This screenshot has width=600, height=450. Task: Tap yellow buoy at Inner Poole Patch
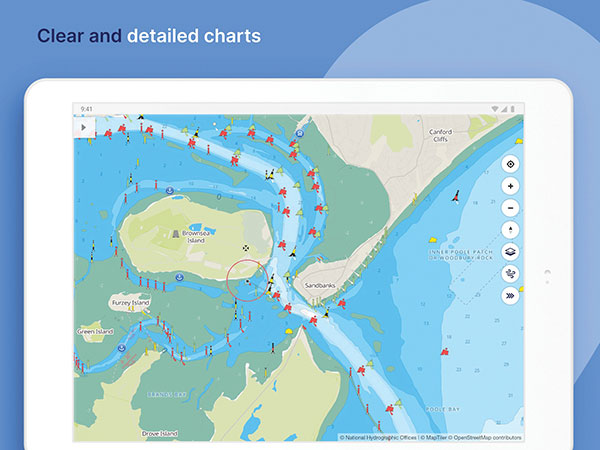[432, 240]
